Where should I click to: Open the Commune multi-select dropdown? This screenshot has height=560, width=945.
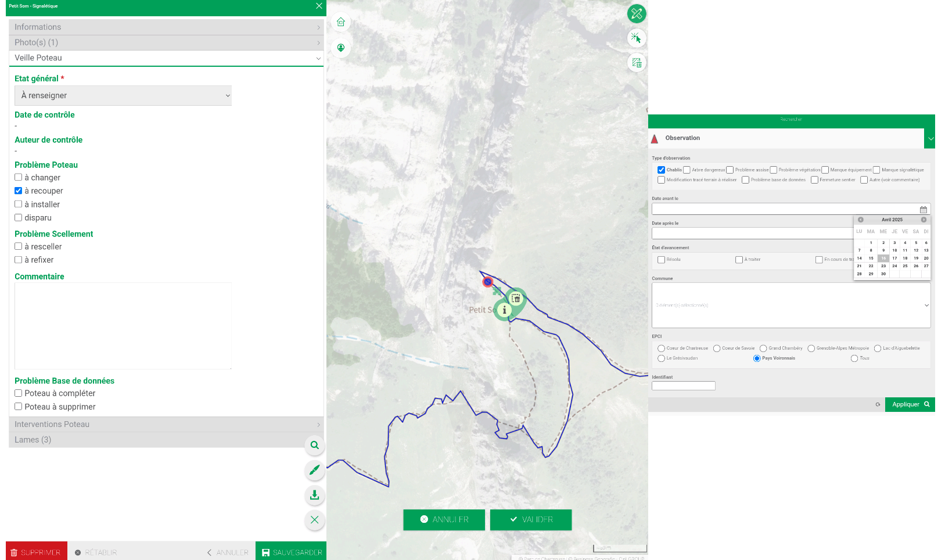click(x=791, y=306)
